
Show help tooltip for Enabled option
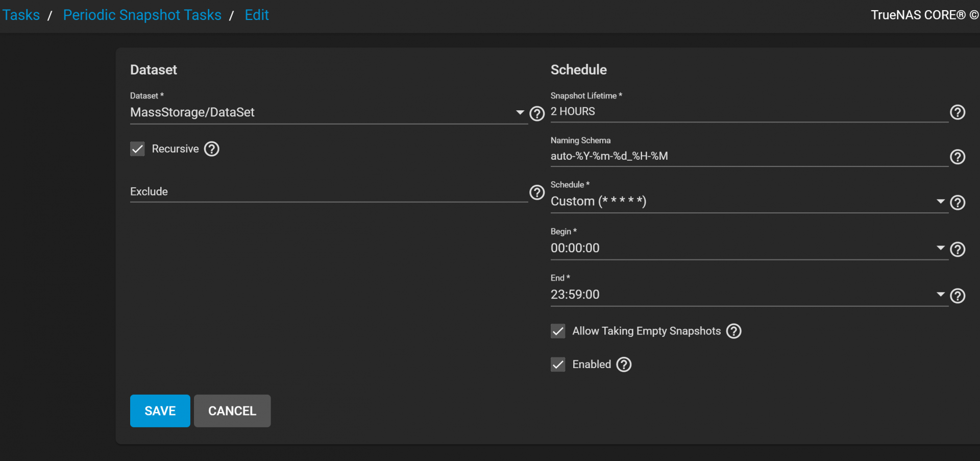click(624, 365)
